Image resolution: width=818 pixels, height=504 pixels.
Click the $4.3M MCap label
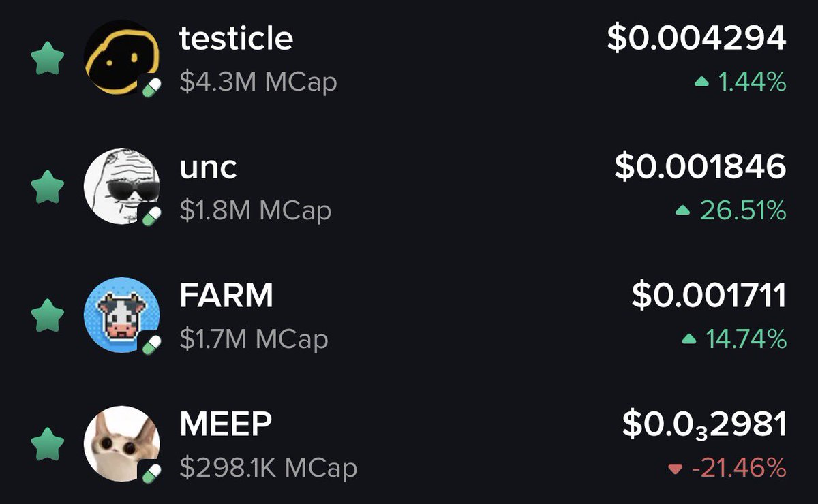258,82
